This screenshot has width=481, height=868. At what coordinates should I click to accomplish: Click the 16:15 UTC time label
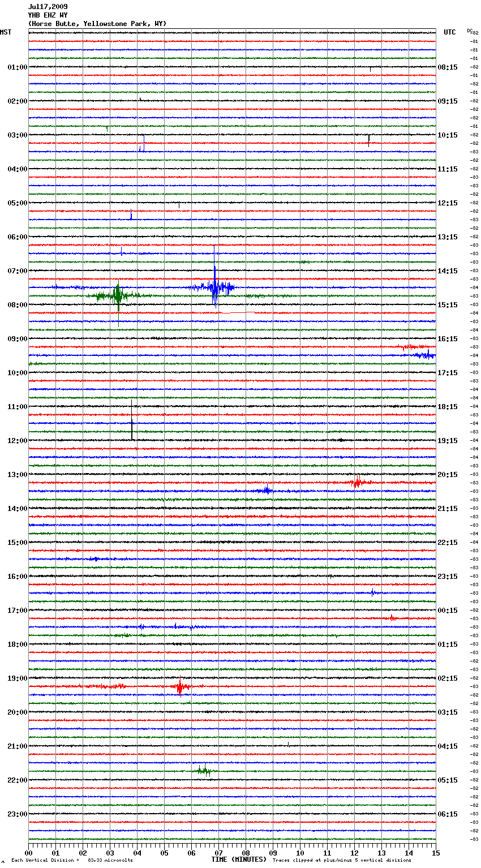click(x=448, y=339)
